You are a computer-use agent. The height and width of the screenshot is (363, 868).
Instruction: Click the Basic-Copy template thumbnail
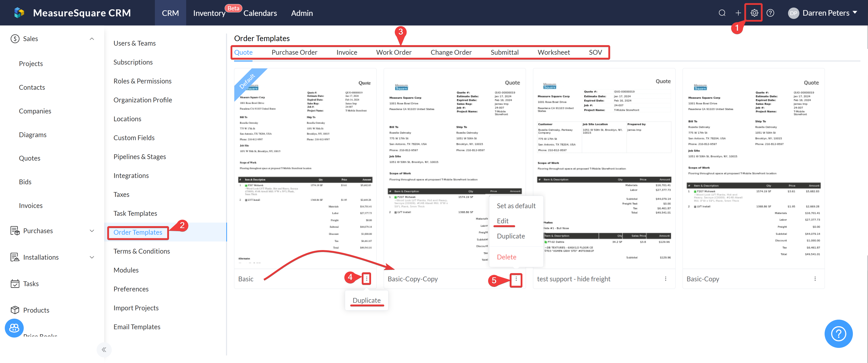coord(753,168)
